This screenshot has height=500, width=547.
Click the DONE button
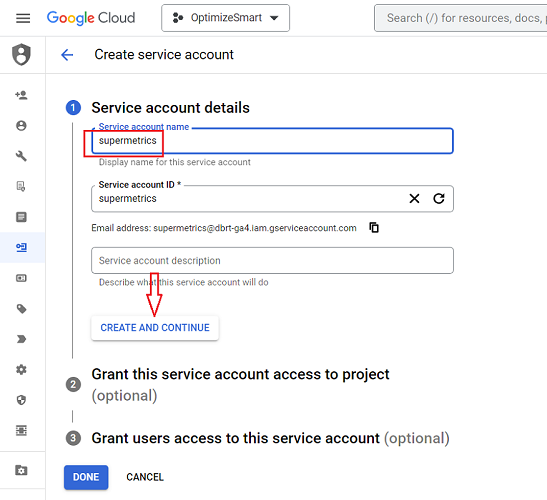pyautogui.click(x=86, y=477)
